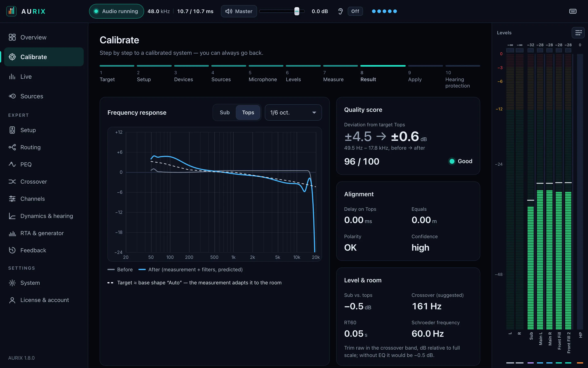This screenshot has width=588, height=368.
Task: Open the License & account page
Action: point(44,300)
